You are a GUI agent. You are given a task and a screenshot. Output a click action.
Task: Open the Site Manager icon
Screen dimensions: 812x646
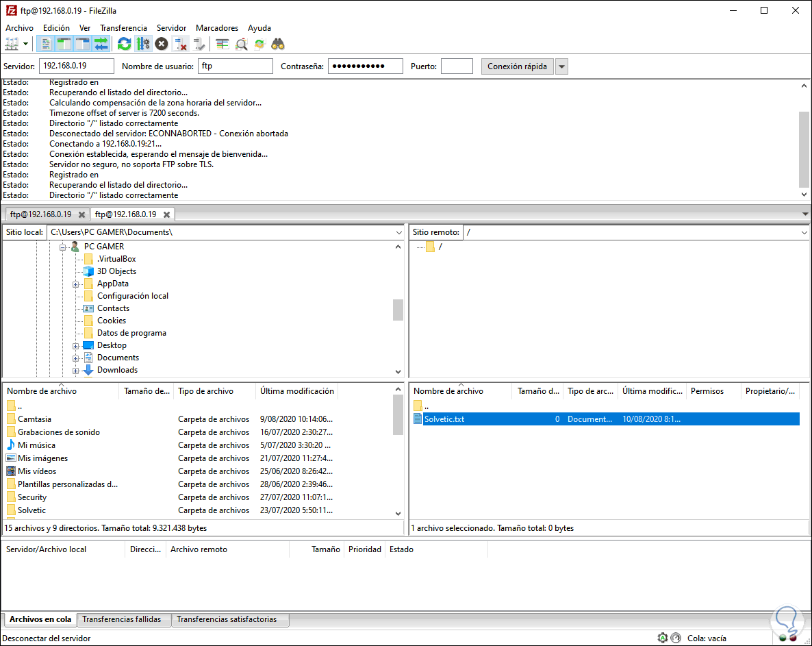[x=12, y=44]
